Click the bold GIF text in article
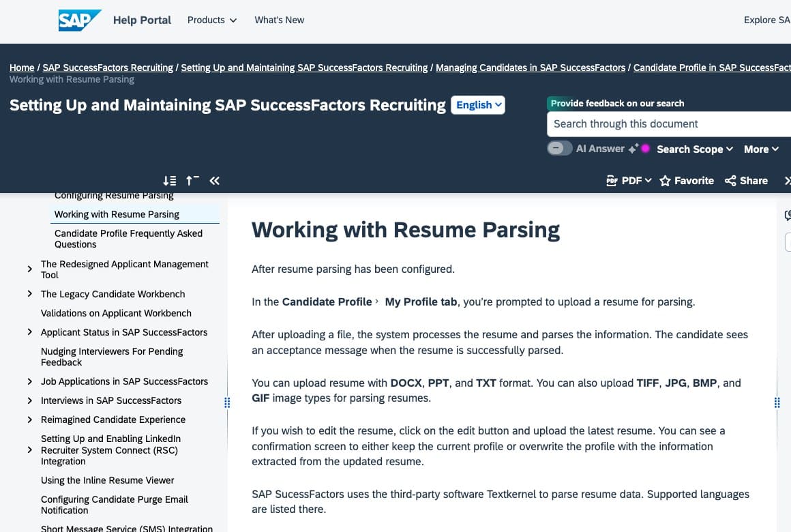The height and width of the screenshot is (532, 791). click(260, 398)
